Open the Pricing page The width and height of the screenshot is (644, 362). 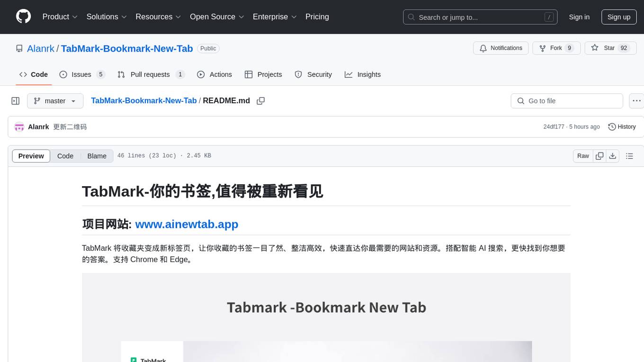(x=317, y=17)
